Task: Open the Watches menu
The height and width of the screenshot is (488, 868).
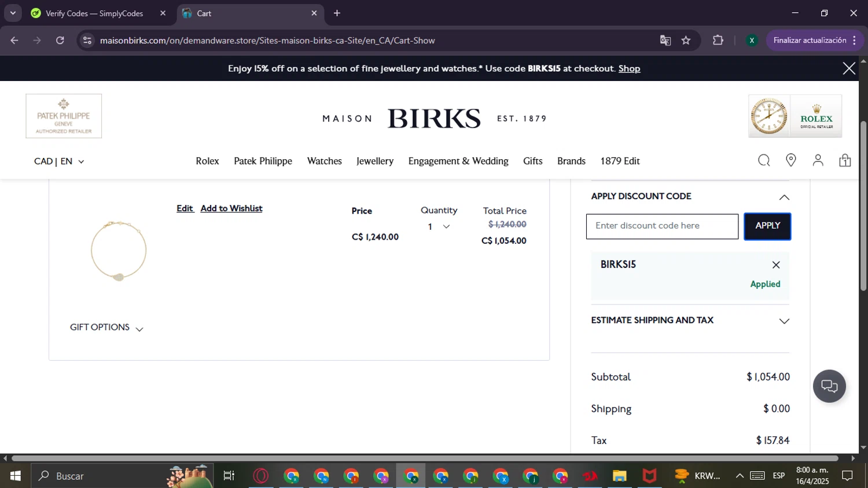Action: pyautogui.click(x=325, y=161)
